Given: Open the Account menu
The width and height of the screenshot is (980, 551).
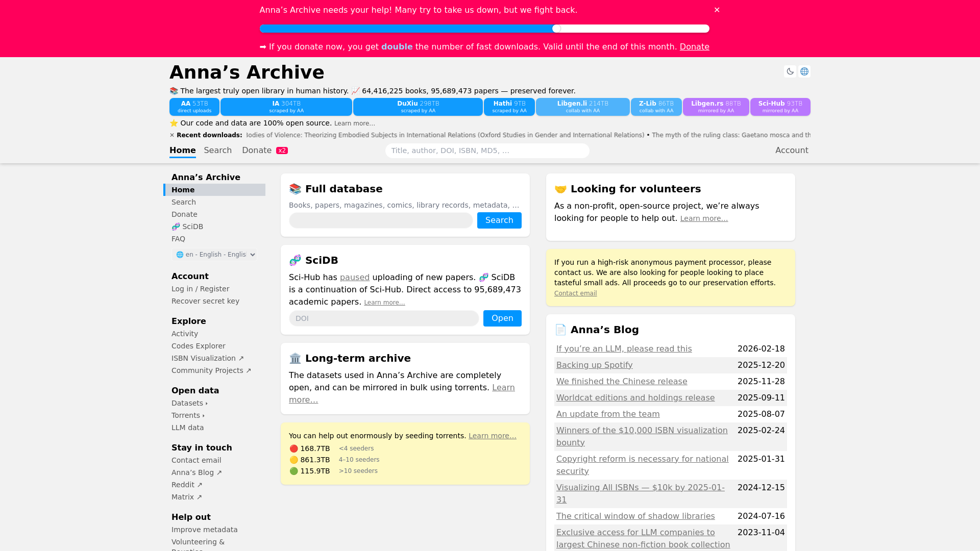Looking at the screenshot, I should coord(792,151).
